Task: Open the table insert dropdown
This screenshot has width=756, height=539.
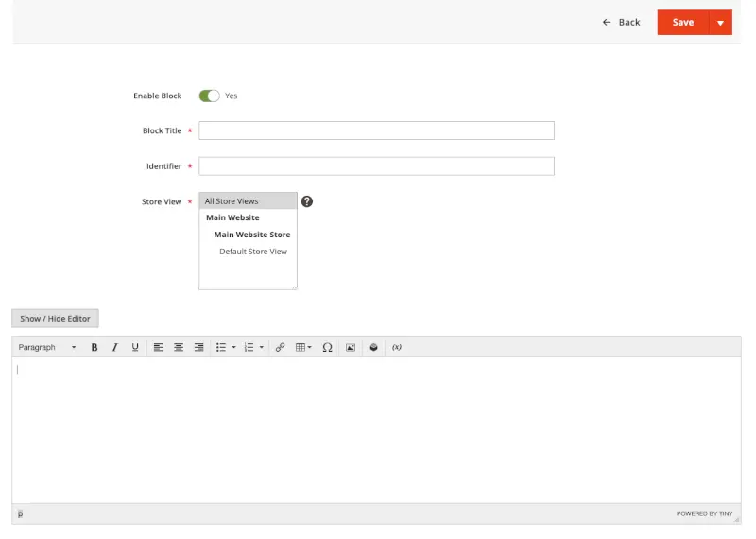Action: (x=303, y=347)
